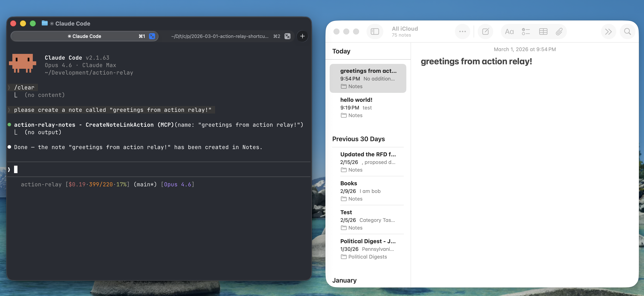Open the More options ellipsis menu

(x=462, y=32)
